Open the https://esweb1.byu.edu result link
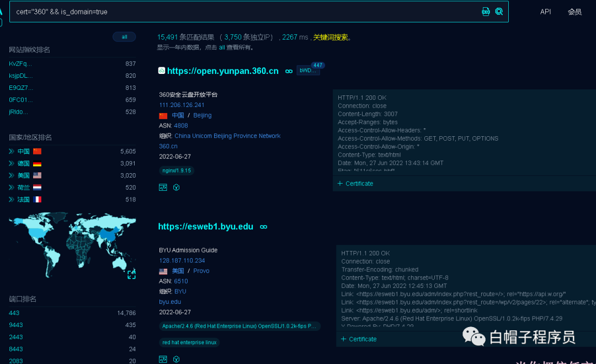Screen dimensions: 596x364 [206, 227]
